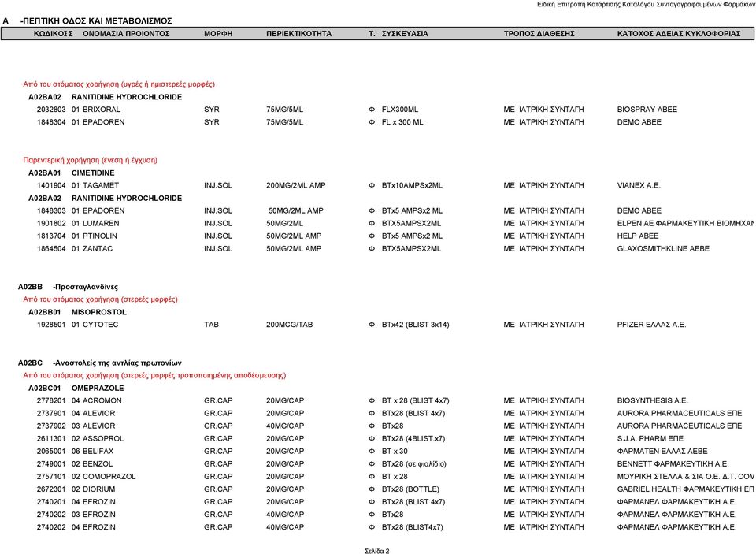The image size is (756, 554).
Task: Click product code 1864504
Action: pos(51,248)
